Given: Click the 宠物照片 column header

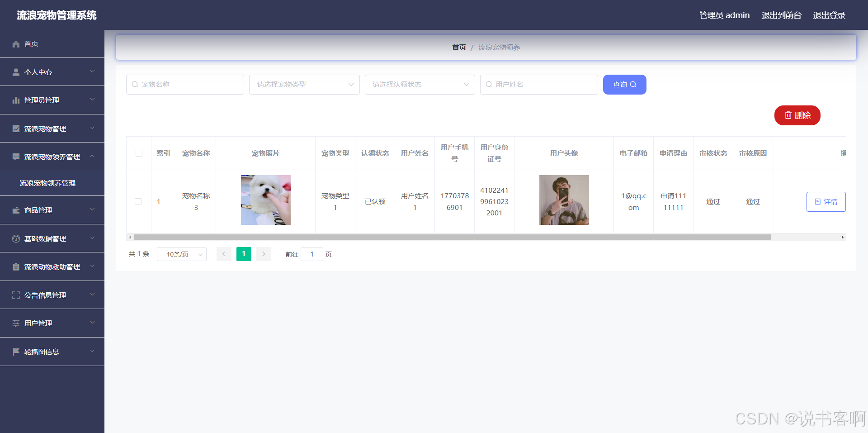Looking at the screenshot, I should click(x=266, y=153).
